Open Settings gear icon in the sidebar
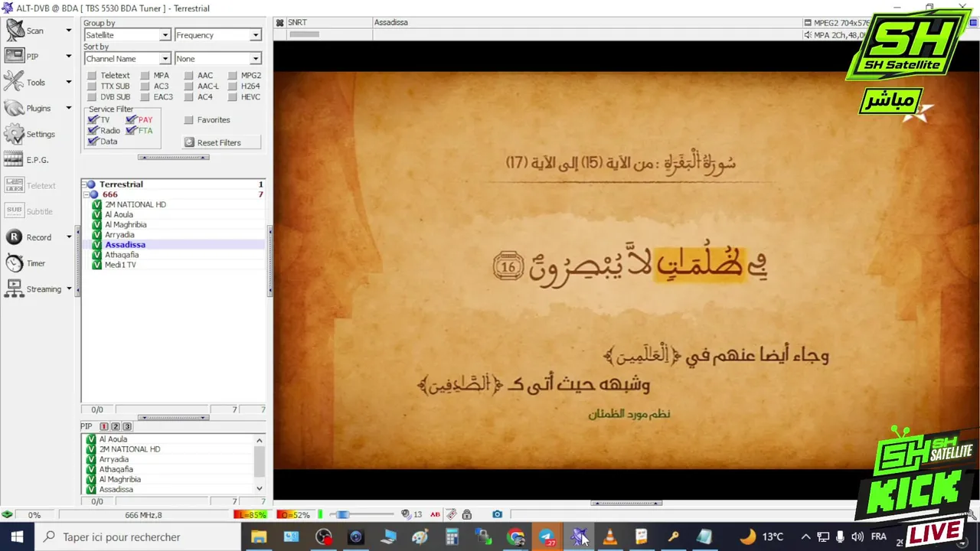Image resolution: width=980 pixels, height=551 pixels. pyautogui.click(x=15, y=134)
